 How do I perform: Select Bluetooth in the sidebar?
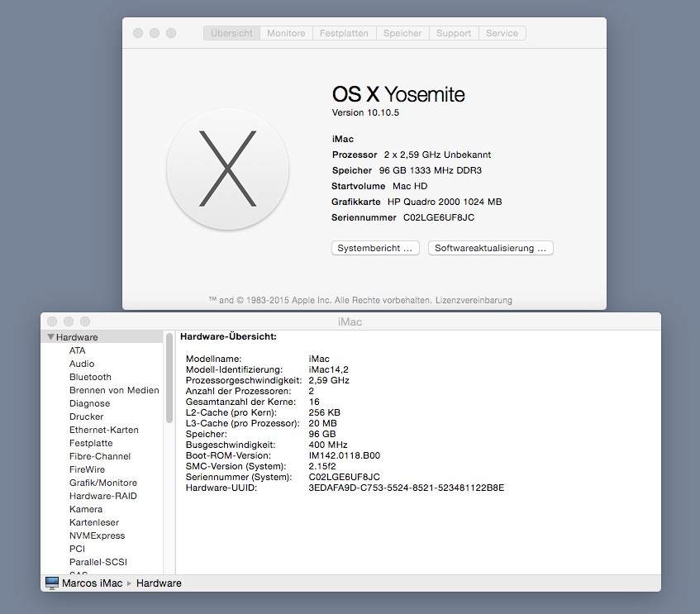click(90, 377)
